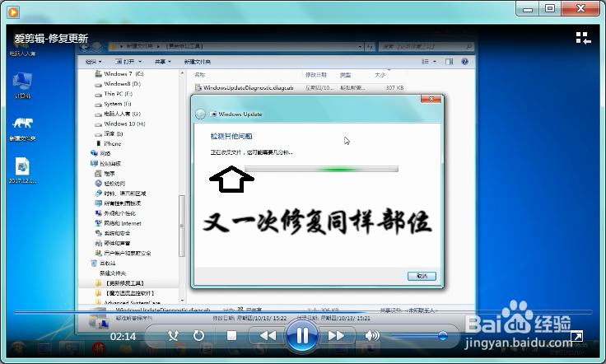The width and height of the screenshot is (606, 364).
Task: Toggle repeat mode in player
Action: [x=198, y=335]
